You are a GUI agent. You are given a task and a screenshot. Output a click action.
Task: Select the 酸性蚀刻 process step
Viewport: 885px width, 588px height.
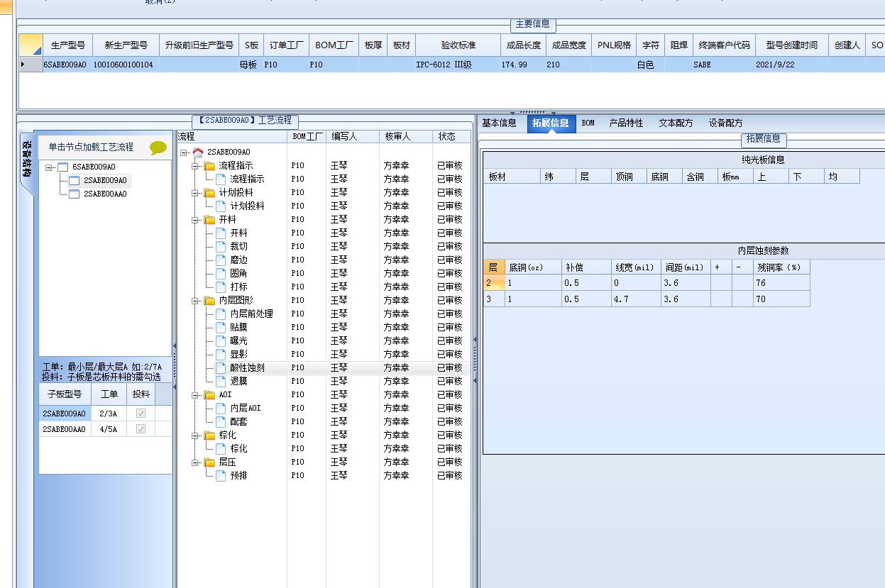click(x=247, y=367)
